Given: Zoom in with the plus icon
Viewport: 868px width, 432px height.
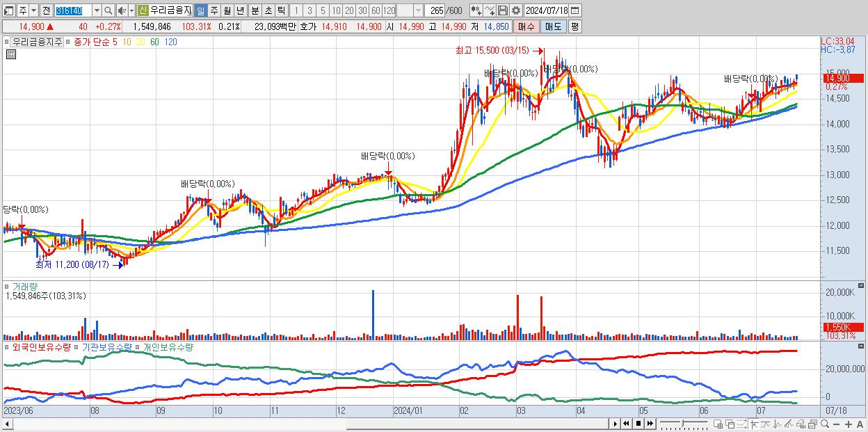Looking at the screenshot, I should [849, 424].
